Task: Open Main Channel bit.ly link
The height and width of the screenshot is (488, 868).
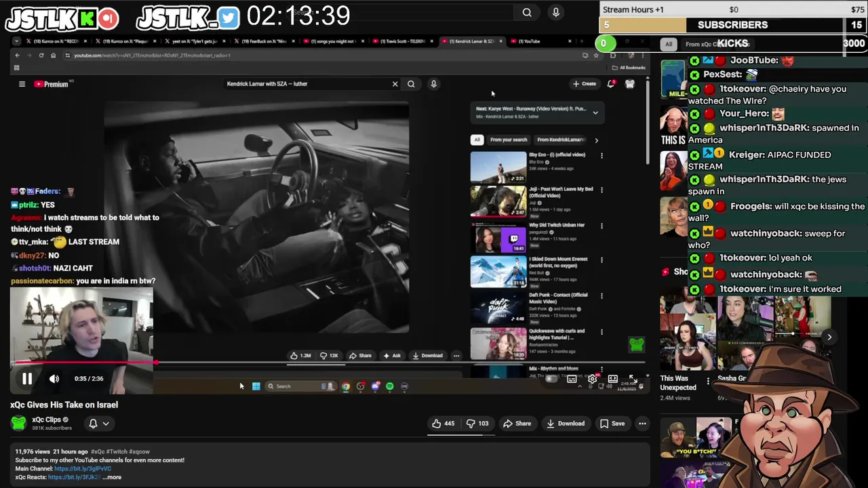Action: 83,468
